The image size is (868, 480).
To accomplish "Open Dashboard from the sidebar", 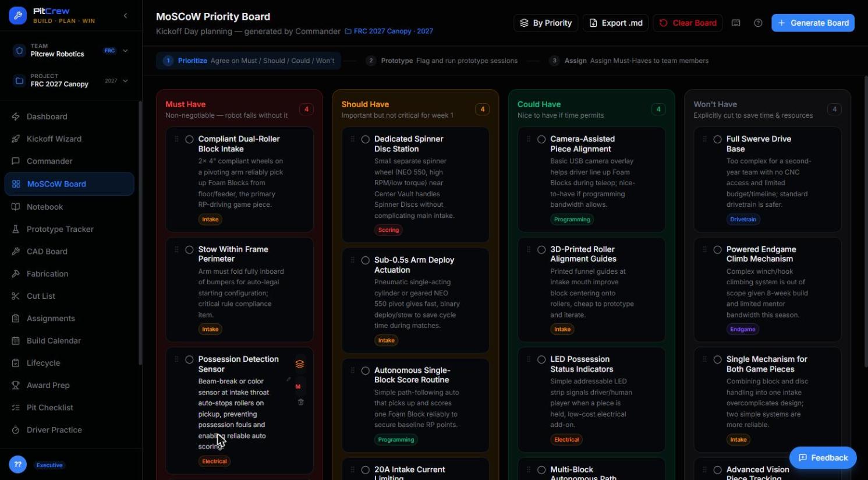I will coord(69,117).
